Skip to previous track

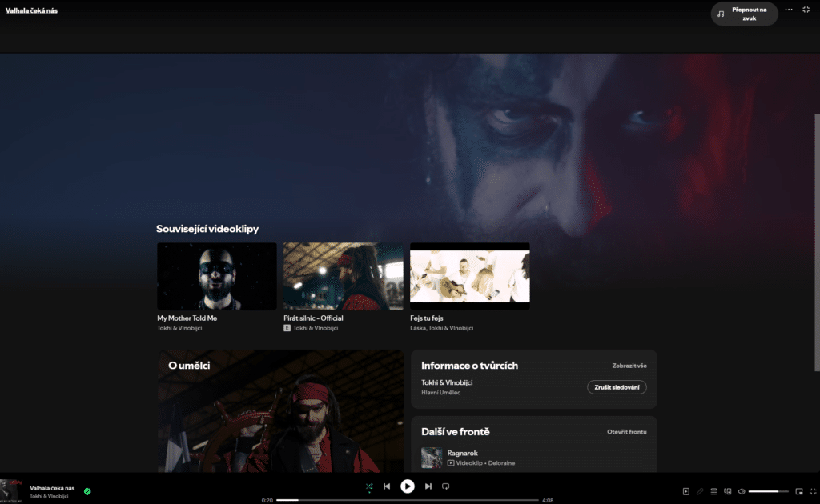click(x=387, y=486)
